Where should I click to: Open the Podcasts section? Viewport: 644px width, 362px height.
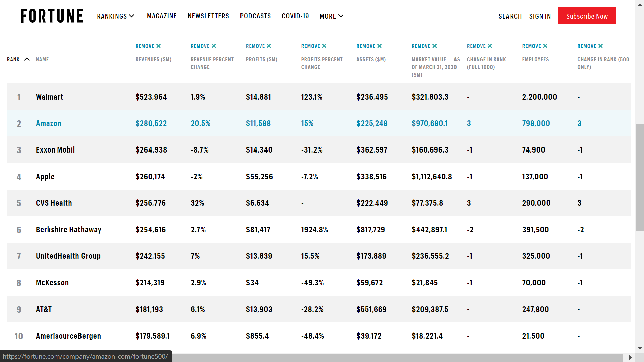pyautogui.click(x=255, y=16)
